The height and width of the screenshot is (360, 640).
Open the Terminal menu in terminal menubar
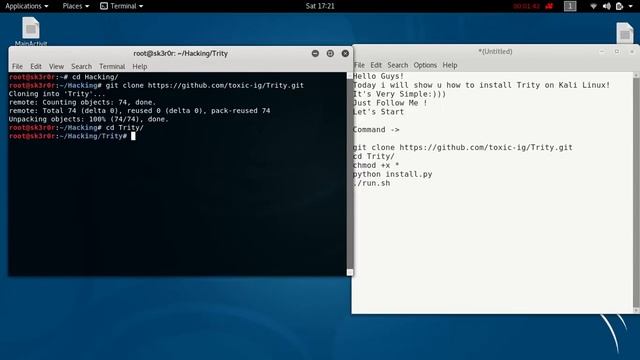pyautogui.click(x=112, y=67)
